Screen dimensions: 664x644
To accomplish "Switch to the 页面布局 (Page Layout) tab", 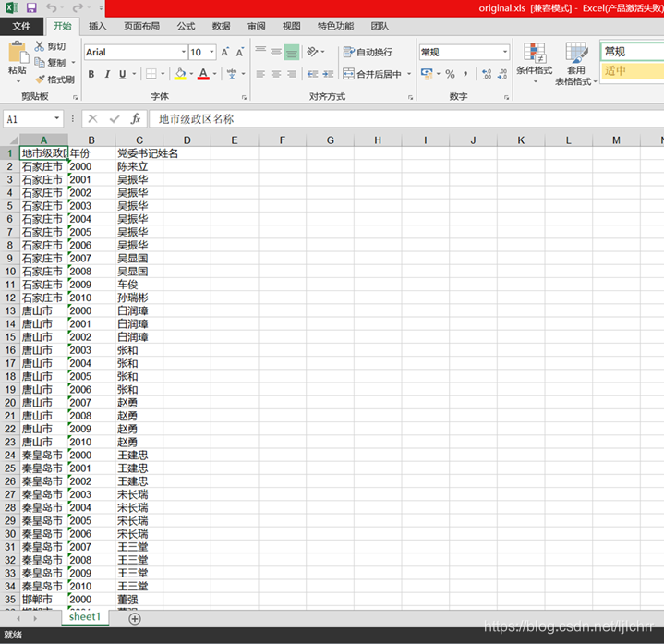I will 141,26.
